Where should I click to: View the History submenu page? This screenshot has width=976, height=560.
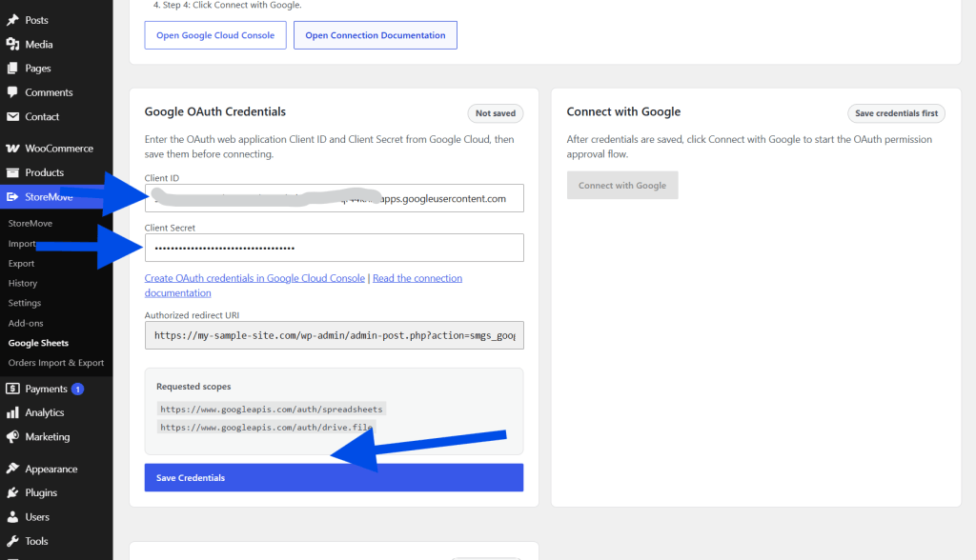(x=23, y=283)
